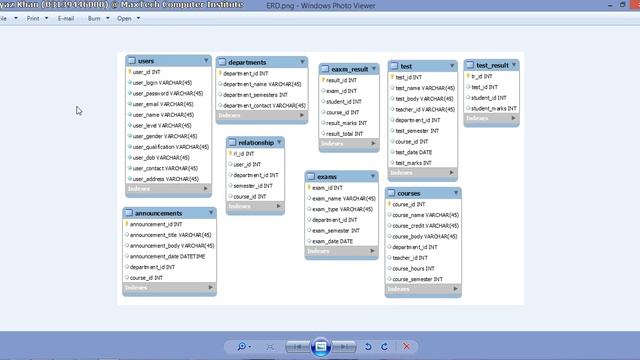Collapse the test table header arrow

pos(452,65)
